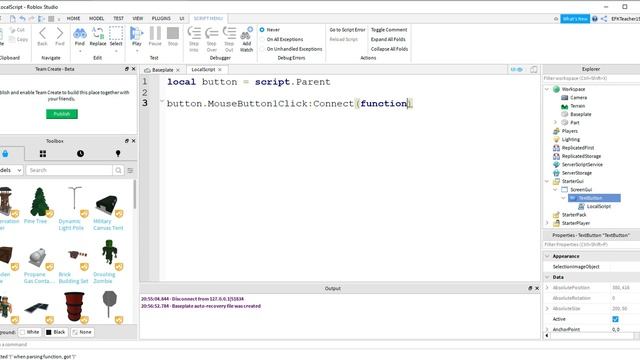Click the Step Into debugger icon
640x360 pixels.
click(x=194, y=33)
